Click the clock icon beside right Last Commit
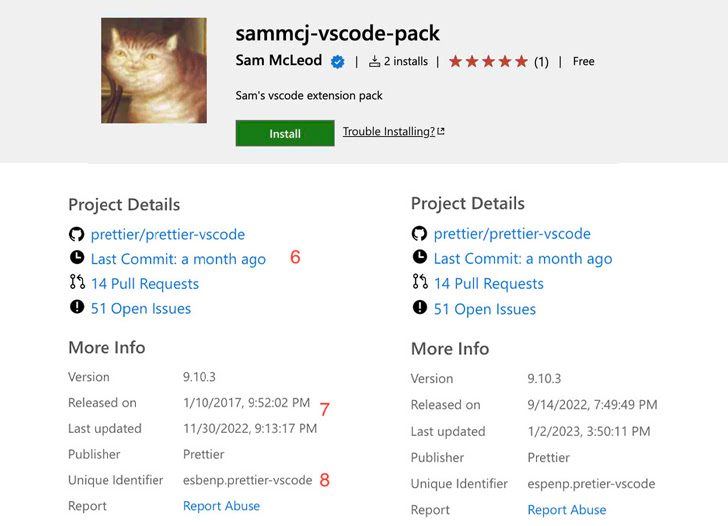This screenshot has height=526, width=728. (x=419, y=259)
